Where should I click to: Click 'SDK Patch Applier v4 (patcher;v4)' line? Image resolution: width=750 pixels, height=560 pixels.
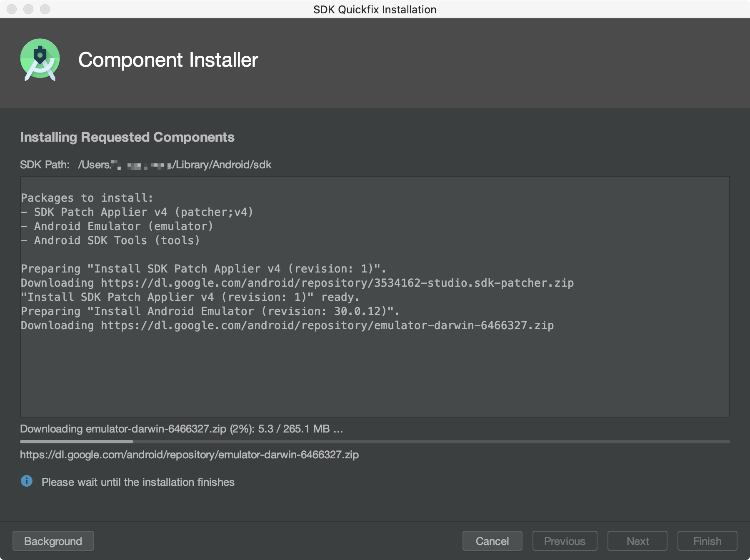coord(137,212)
